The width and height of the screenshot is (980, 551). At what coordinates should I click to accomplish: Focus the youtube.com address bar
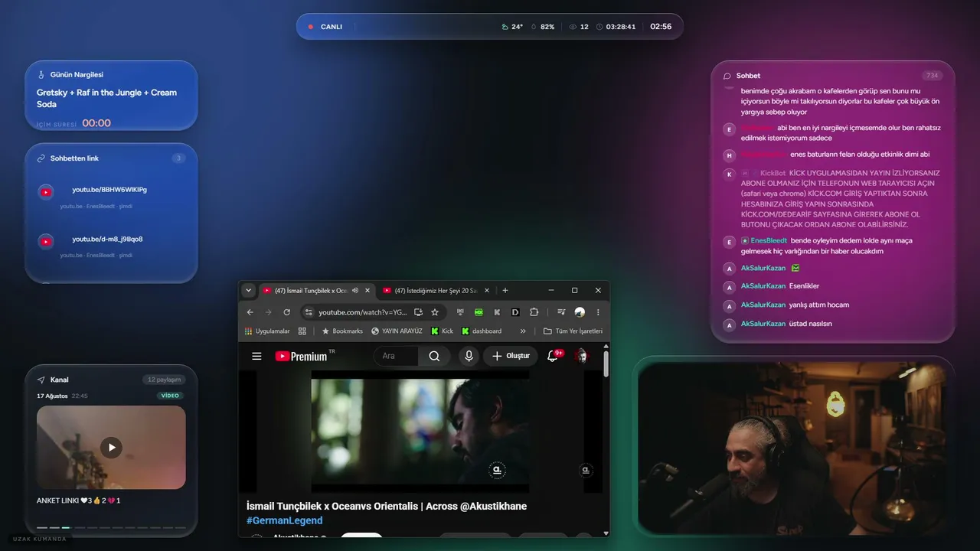click(364, 312)
